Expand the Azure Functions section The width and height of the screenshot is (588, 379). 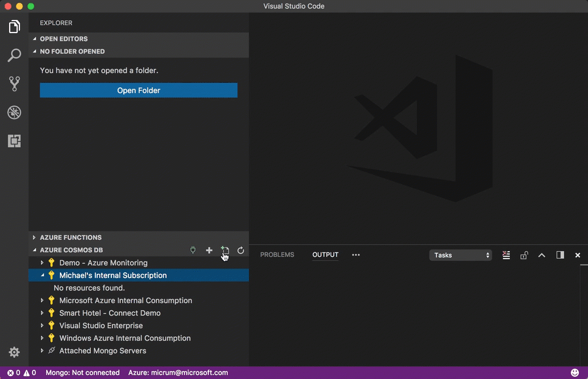point(34,237)
